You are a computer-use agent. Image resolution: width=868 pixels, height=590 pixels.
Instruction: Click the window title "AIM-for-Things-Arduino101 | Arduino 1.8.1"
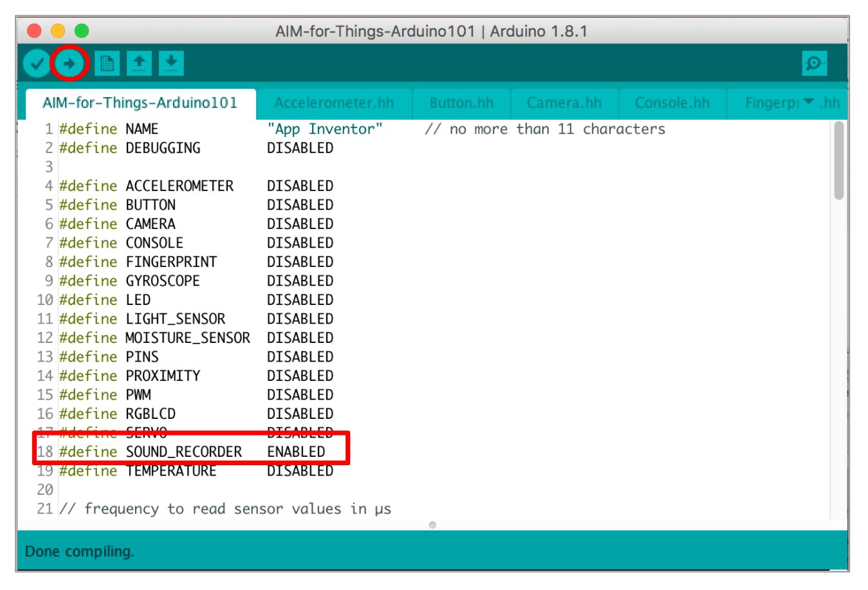431,31
